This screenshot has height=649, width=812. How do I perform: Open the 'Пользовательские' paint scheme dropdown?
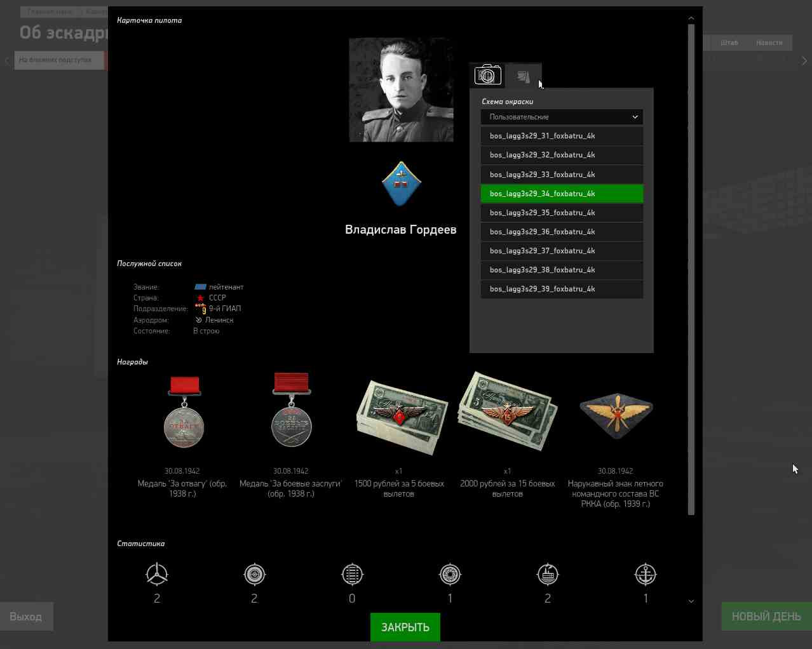click(562, 117)
